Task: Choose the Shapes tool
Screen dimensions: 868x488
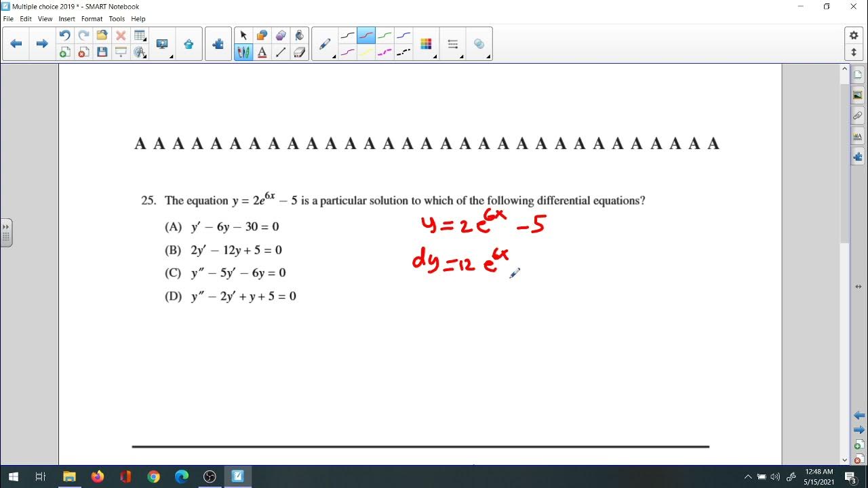Action: click(262, 35)
